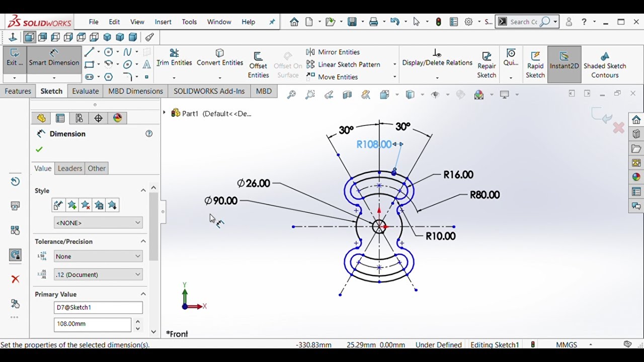Open the Features ribbon tab
Viewport: 644px width, 362px height.
coord(18,91)
